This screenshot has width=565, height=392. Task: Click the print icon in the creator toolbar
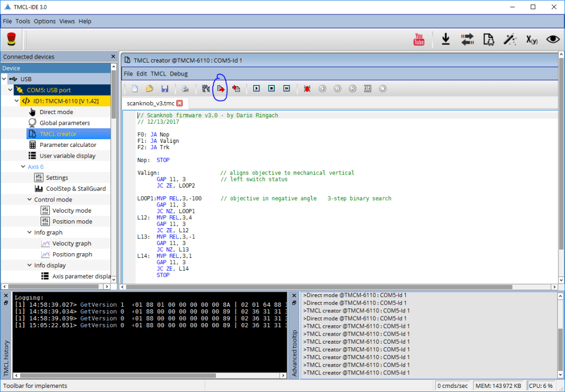point(185,89)
